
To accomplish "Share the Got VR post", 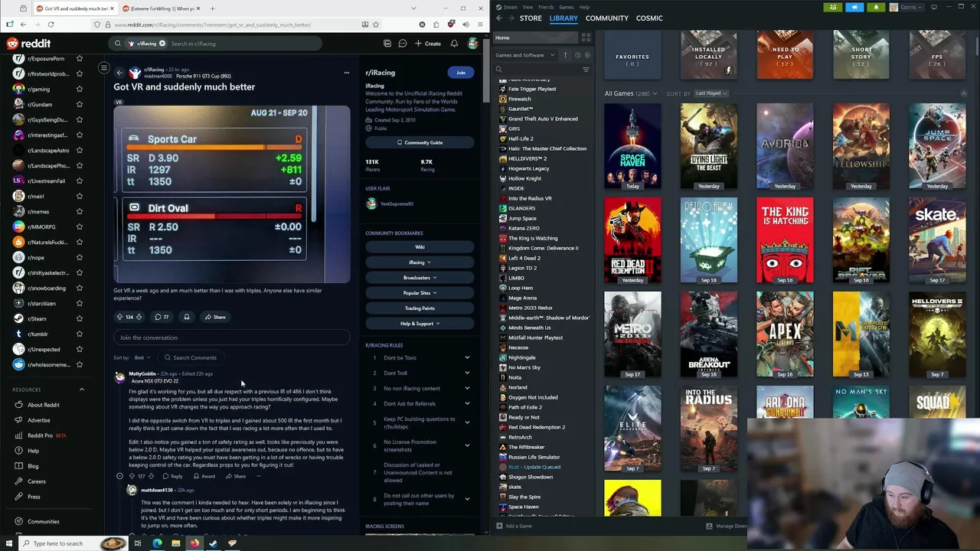I will point(215,317).
